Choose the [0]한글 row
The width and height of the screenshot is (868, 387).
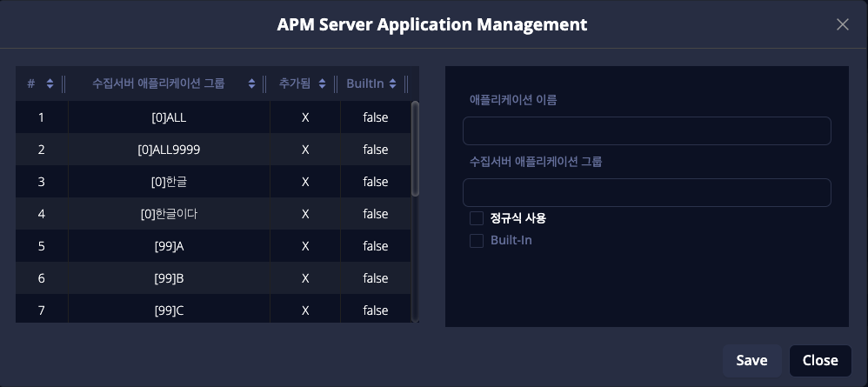click(x=169, y=182)
